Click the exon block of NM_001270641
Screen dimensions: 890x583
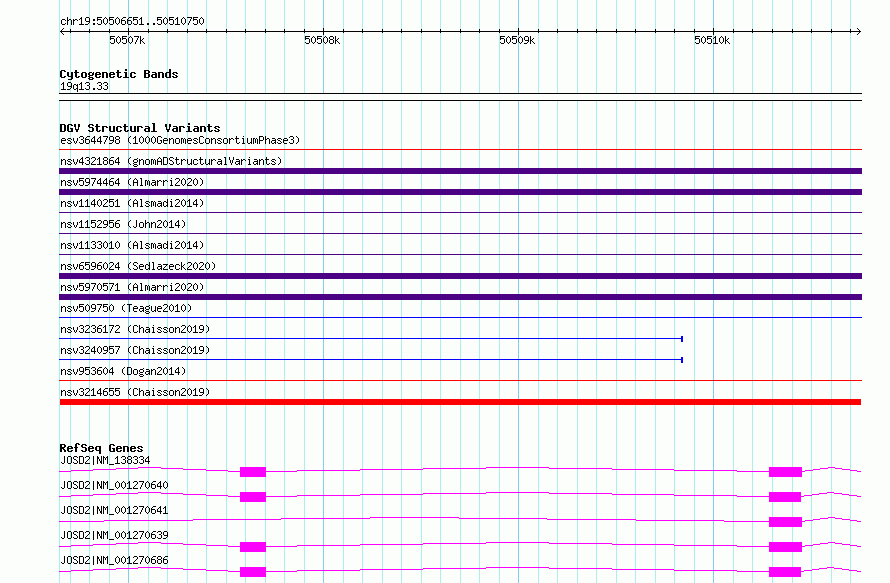[785, 522]
